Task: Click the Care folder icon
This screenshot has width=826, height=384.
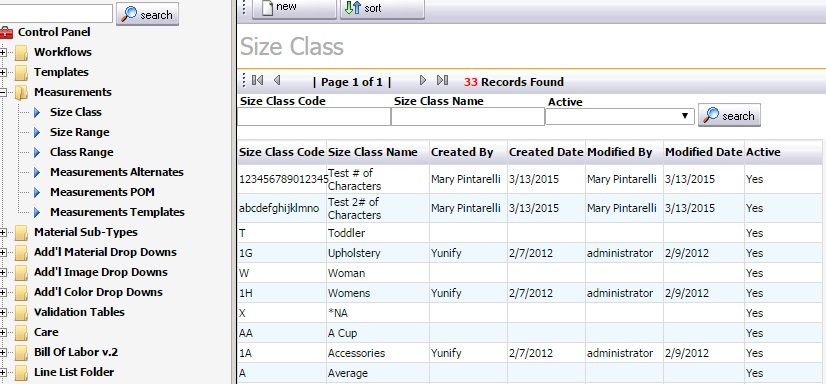Action: pyautogui.click(x=22, y=333)
